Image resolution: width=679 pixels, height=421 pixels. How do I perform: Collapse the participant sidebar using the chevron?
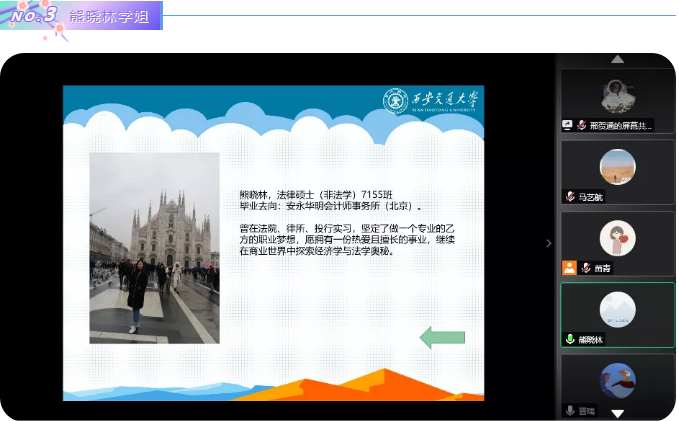pyautogui.click(x=548, y=243)
